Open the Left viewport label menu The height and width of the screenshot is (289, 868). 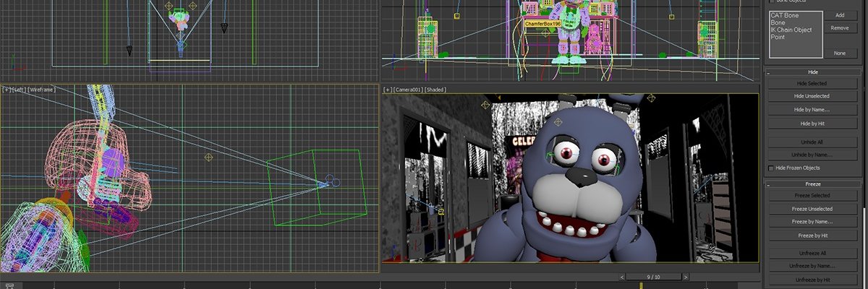[x=18, y=90]
